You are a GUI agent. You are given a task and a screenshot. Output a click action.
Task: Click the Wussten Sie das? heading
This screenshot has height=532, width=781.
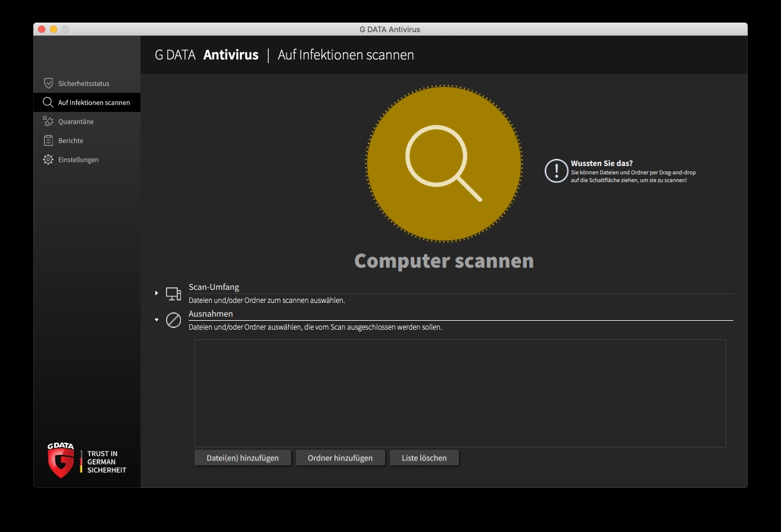601,163
